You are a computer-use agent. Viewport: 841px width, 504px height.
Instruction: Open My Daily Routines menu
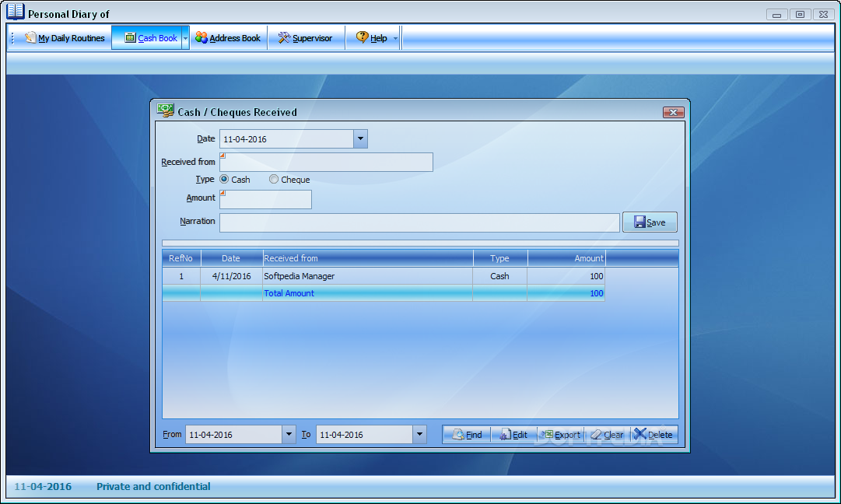[x=65, y=38]
